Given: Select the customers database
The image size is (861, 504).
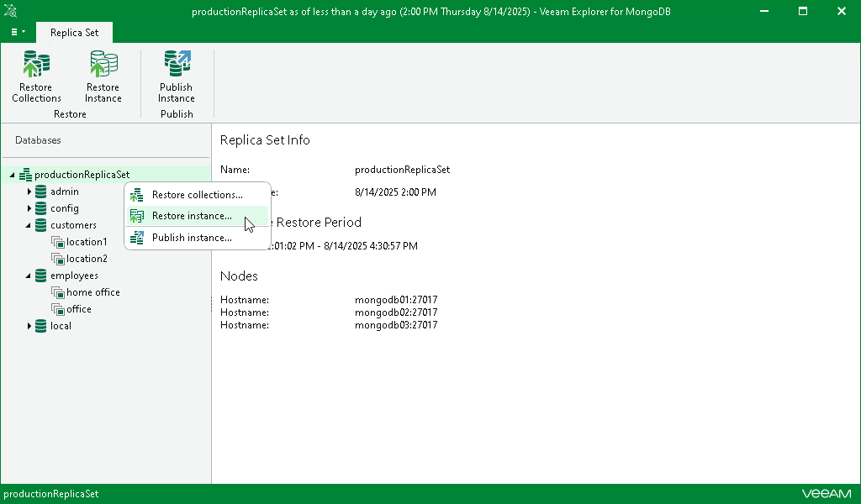Looking at the screenshot, I should click(73, 225).
